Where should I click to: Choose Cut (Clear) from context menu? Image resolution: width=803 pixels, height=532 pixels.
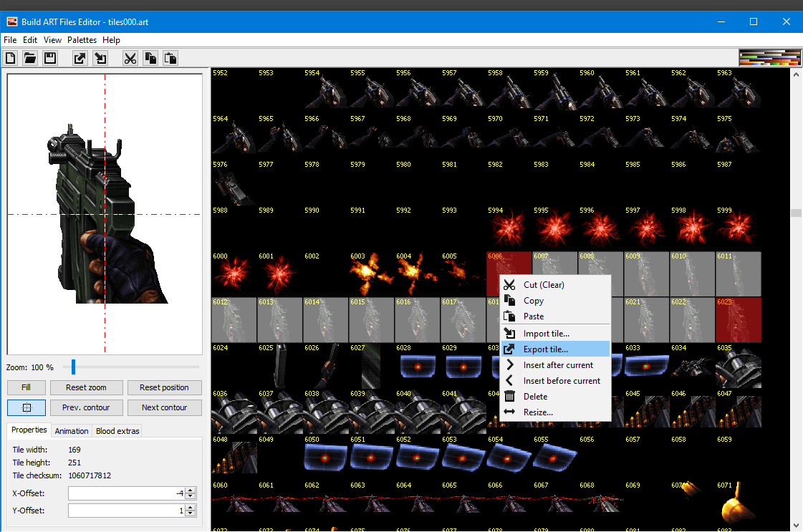(555, 285)
